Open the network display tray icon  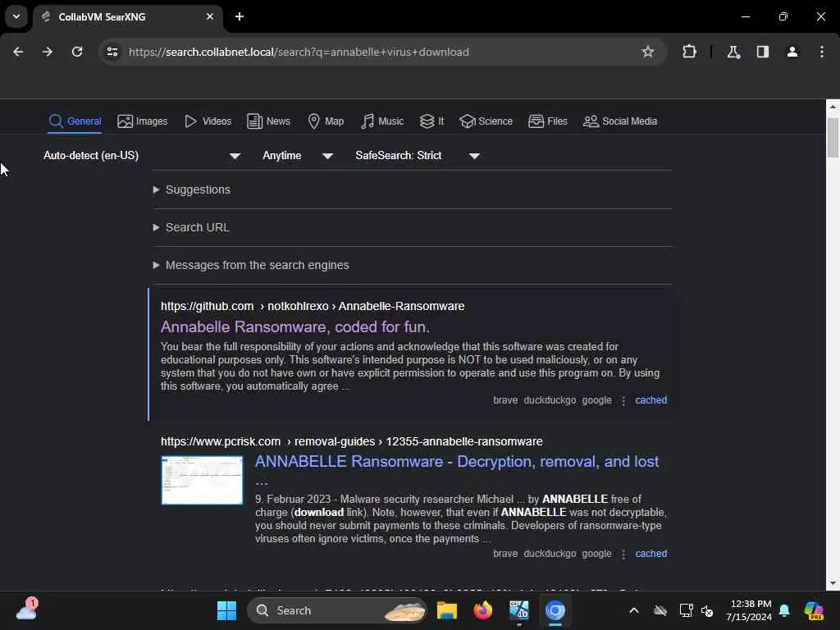coord(685,610)
